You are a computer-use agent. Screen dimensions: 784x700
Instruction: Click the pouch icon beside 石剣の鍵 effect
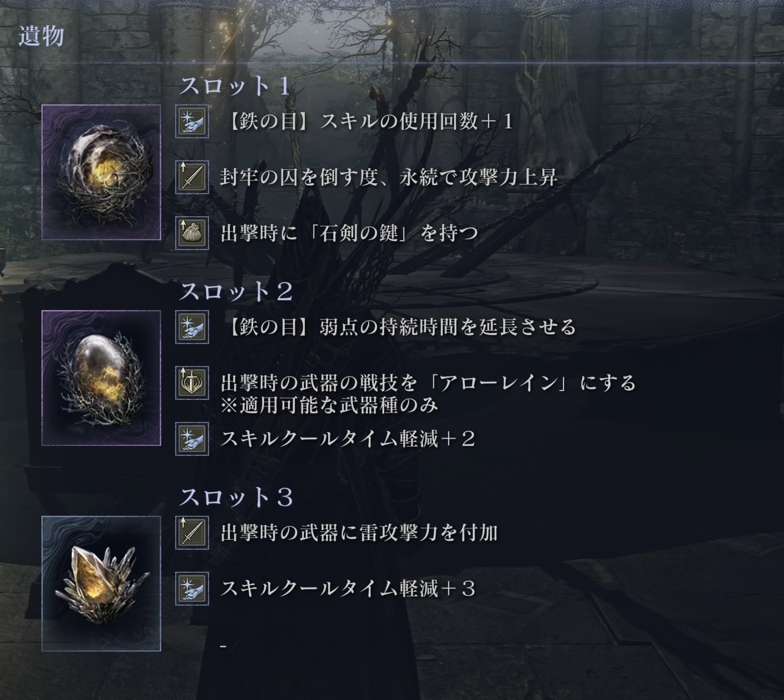192,233
